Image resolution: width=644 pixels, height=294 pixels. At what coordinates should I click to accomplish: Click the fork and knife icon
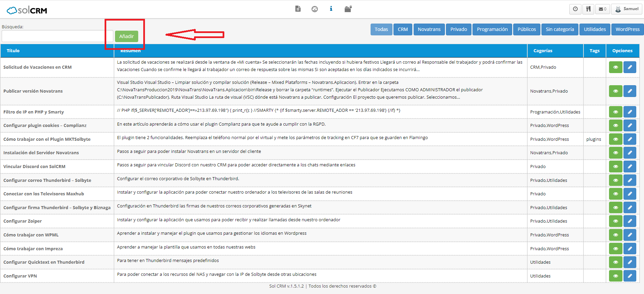pyautogui.click(x=588, y=9)
